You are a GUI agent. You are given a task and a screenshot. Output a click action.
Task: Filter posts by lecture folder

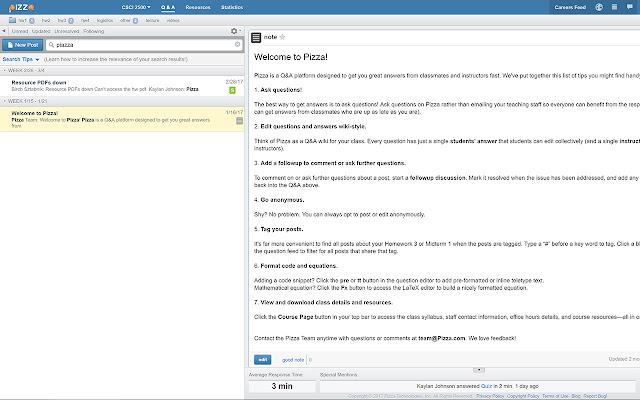point(152,20)
